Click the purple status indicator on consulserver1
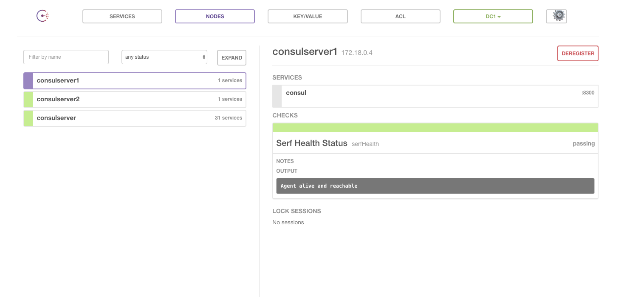644x297 pixels. [x=27, y=80]
